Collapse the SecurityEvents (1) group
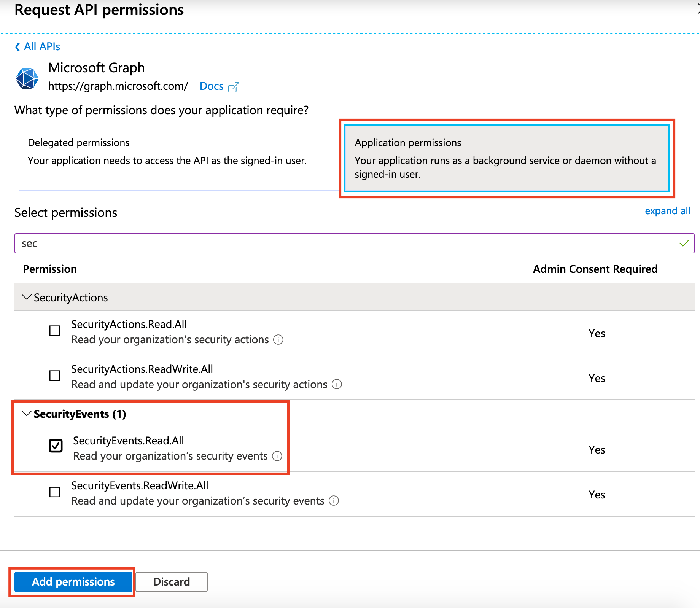This screenshot has height=608, width=700. click(27, 414)
